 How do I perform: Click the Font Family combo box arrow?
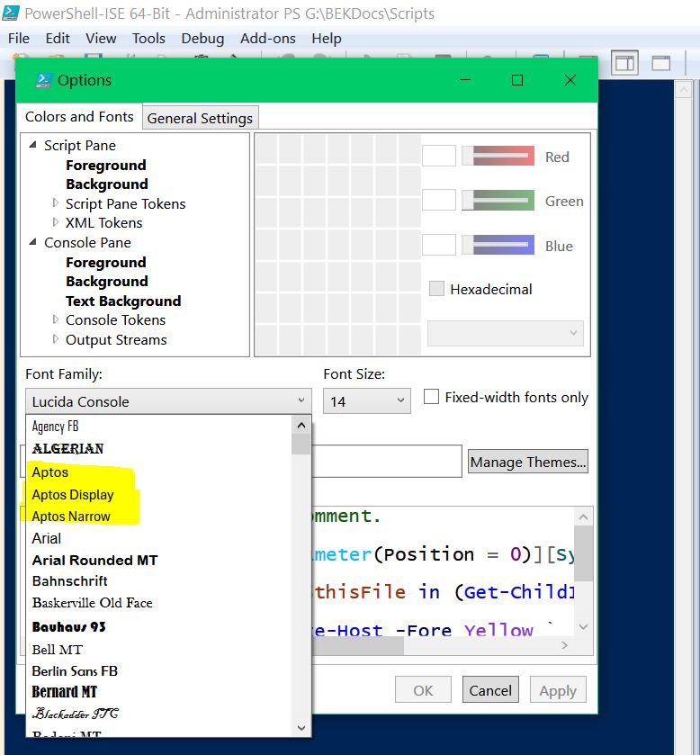pyautogui.click(x=301, y=401)
